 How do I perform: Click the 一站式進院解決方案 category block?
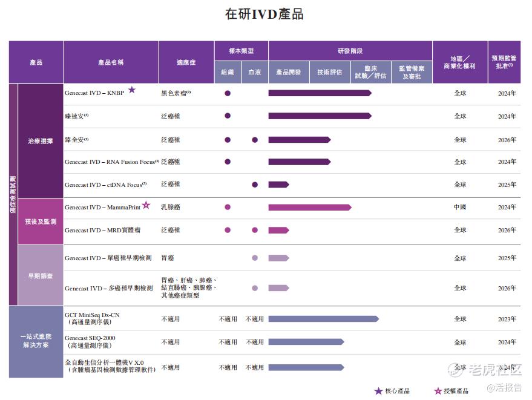36,341
